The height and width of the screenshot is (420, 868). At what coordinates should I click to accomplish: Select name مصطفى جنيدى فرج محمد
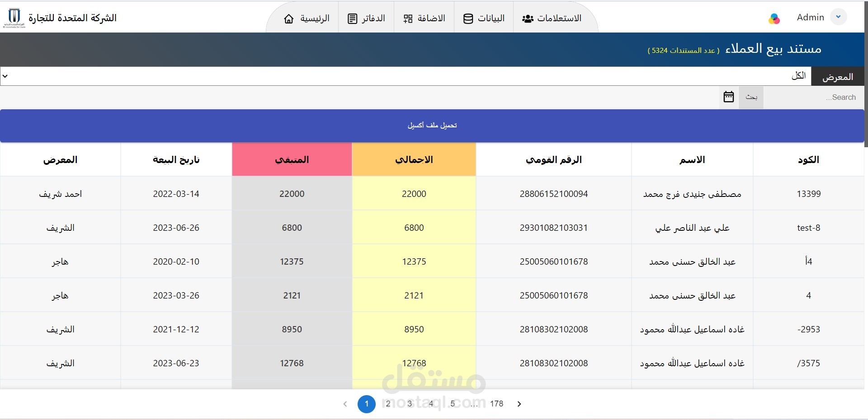pyautogui.click(x=692, y=194)
